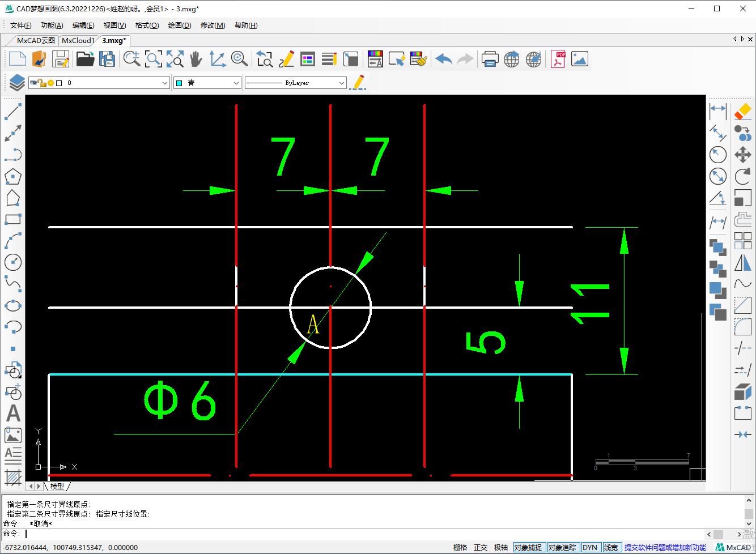Select the Pan tool in top toolbar
Image resolution: width=756 pixels, height=554 pixels.
196,58
